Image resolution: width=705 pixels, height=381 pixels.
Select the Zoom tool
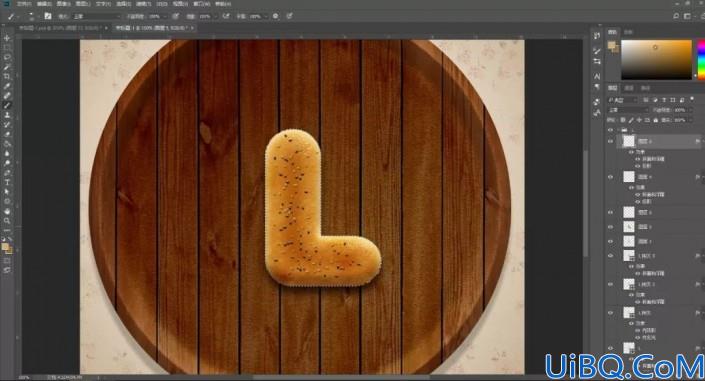(7, 220)
